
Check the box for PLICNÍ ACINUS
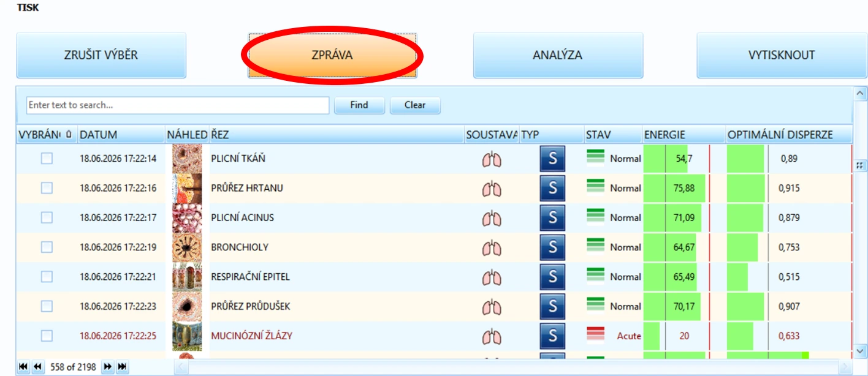47,217
